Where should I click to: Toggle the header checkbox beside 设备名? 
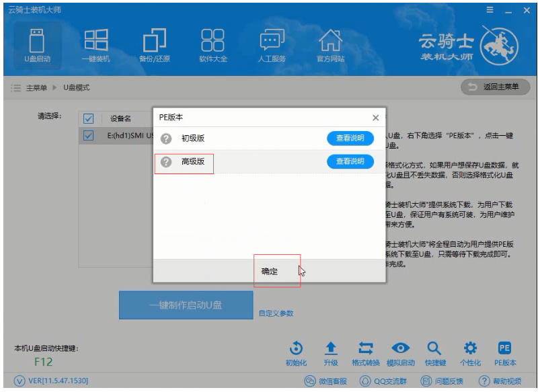coord(87,119)
